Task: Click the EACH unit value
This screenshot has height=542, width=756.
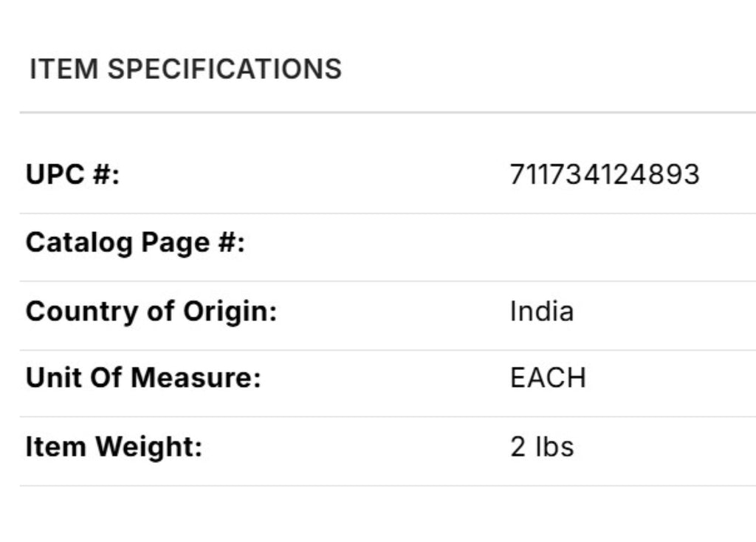Action: pos(548,378)
